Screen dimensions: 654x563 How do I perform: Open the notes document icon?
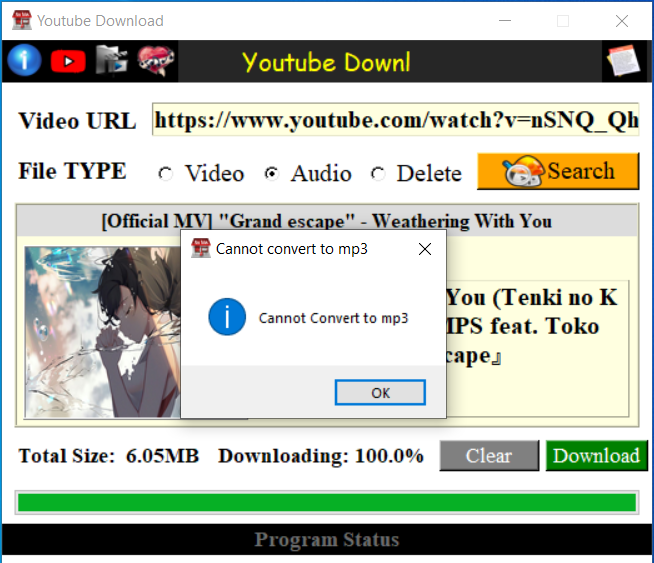tap(624, 61)
